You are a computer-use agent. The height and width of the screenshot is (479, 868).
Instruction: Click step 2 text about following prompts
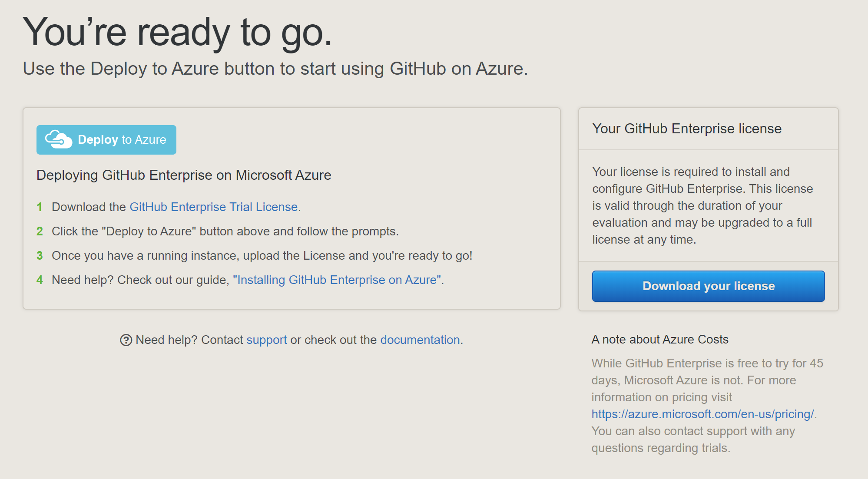pos(225,231)
